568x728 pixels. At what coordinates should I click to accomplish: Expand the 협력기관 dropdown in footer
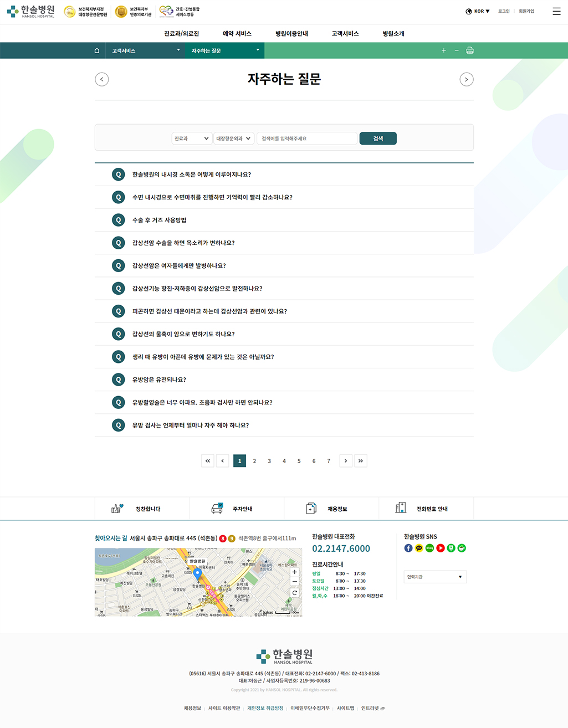tap(435, 577)
